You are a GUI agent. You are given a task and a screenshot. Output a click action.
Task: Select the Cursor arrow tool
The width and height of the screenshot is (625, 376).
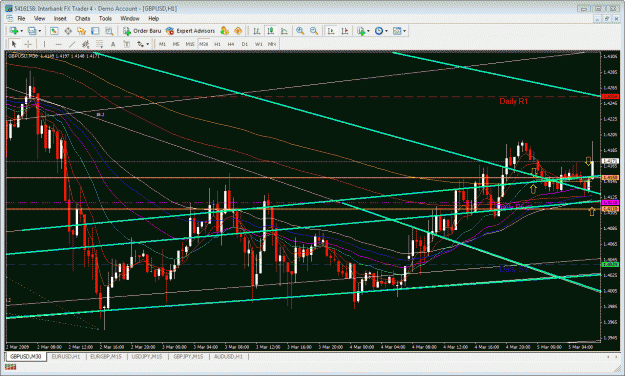[14, 44]
